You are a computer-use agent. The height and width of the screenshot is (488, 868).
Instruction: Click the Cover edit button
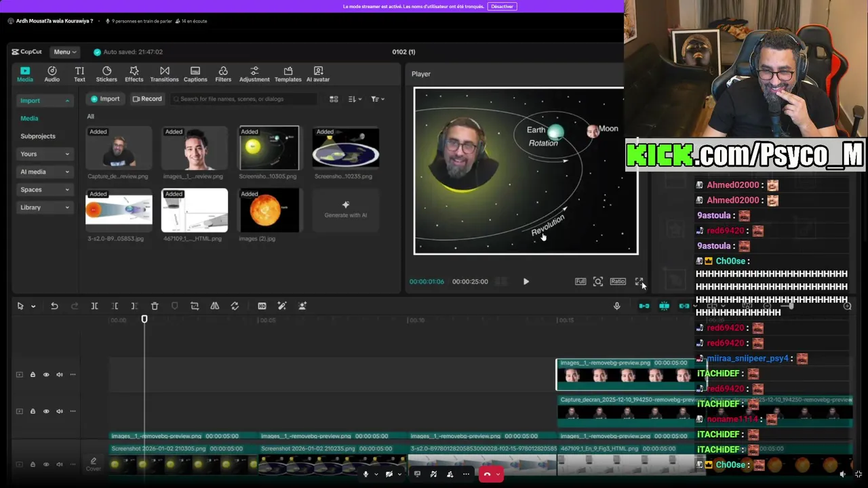(x=94, y=464)
